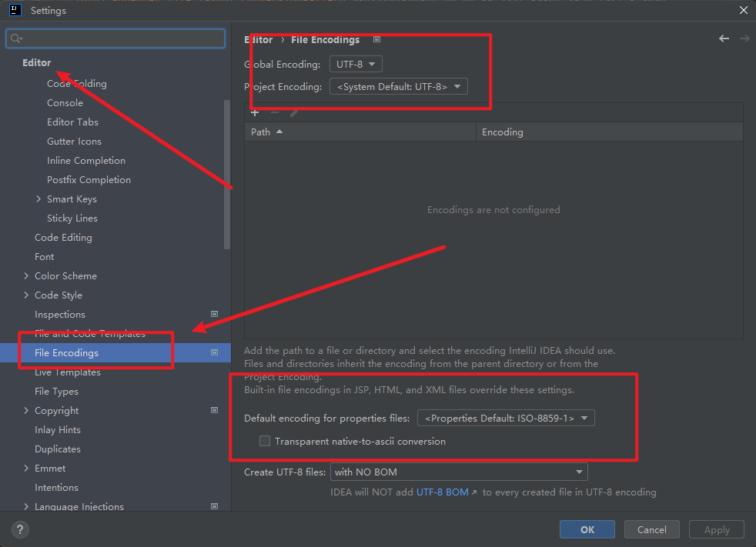Open the Sticky Lines settings page
This screenshot has height=547, width=756.
(x=72, y=218)
